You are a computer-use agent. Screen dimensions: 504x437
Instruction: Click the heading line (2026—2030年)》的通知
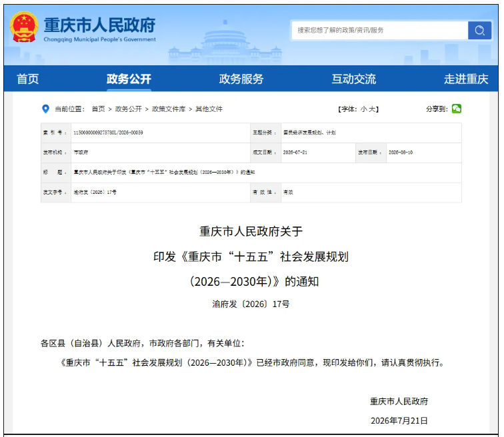click(x=254, y=282)
